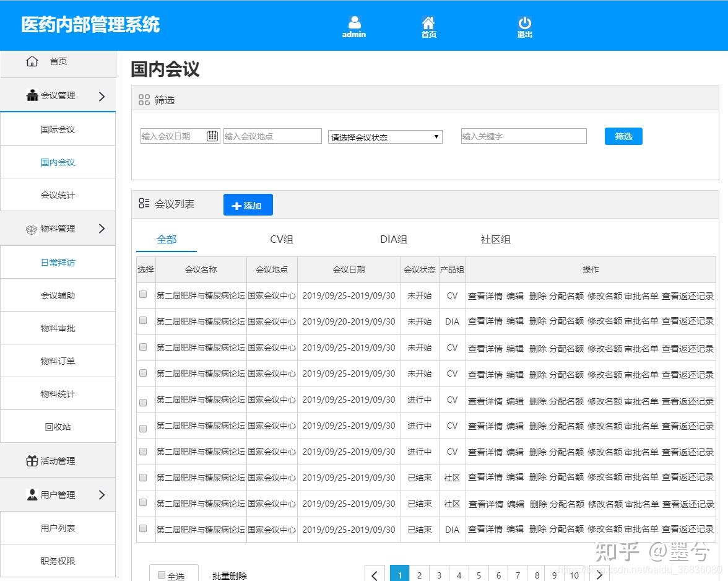Open the admin user profile icon
This screenshot has width=728, height=581.
coord(354,22)
